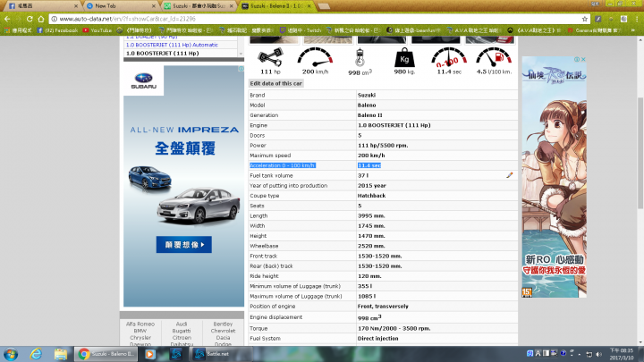This screenshot has height=362, width=644.
Task: Click the pencil edit icon in Fuel tank row
Action: 509,175
